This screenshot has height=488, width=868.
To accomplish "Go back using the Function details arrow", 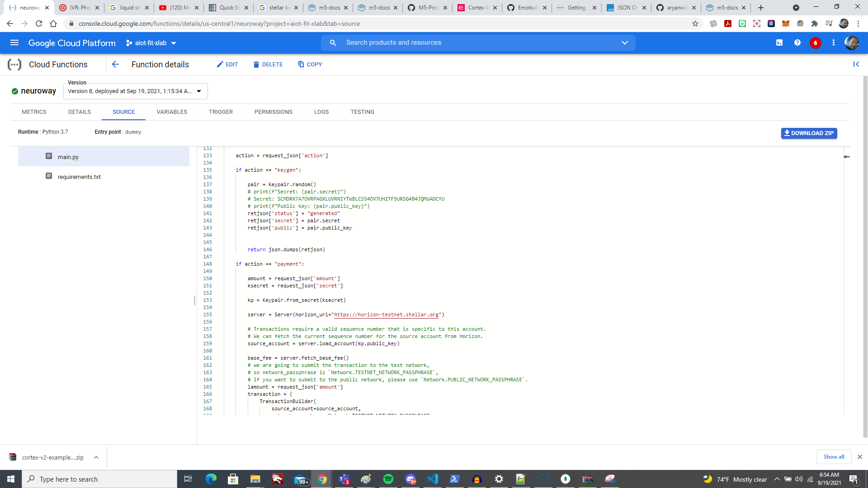I will [115, 64].
